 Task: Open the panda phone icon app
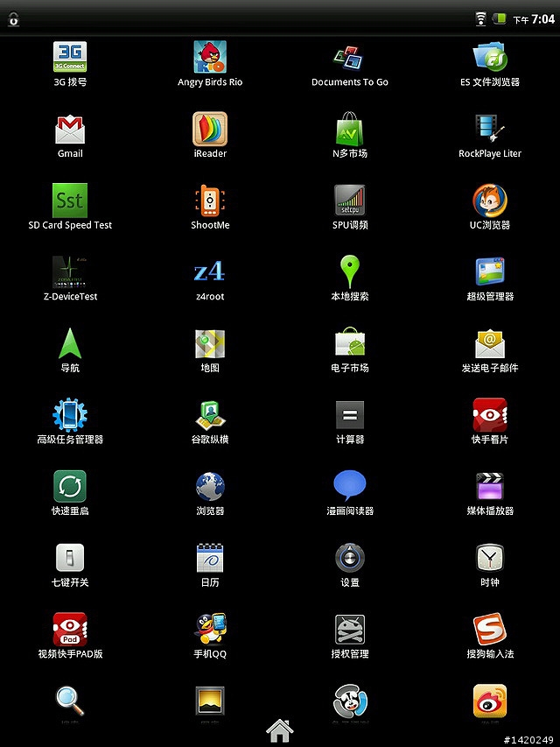[x=349, y=701]
